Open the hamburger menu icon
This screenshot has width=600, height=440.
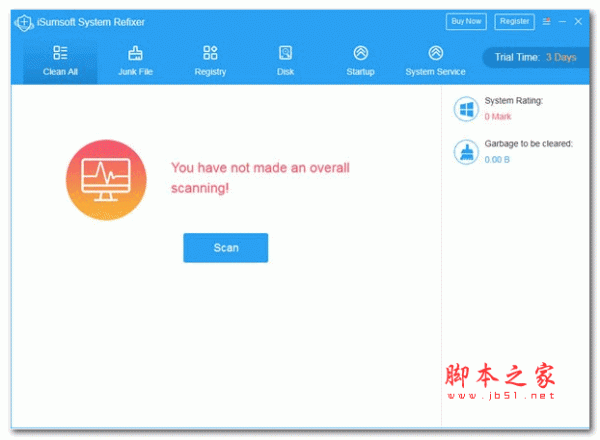pyautogui.click(x=546, y=21)
